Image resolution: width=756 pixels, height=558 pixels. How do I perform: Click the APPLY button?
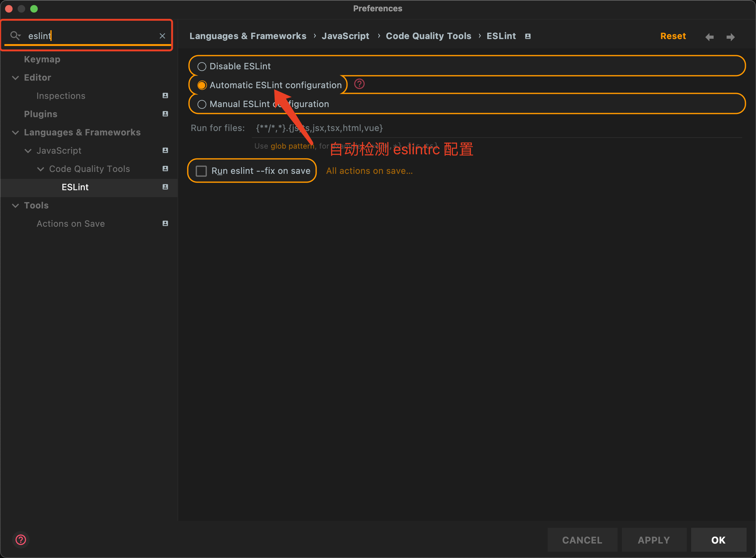coord(654,540)
